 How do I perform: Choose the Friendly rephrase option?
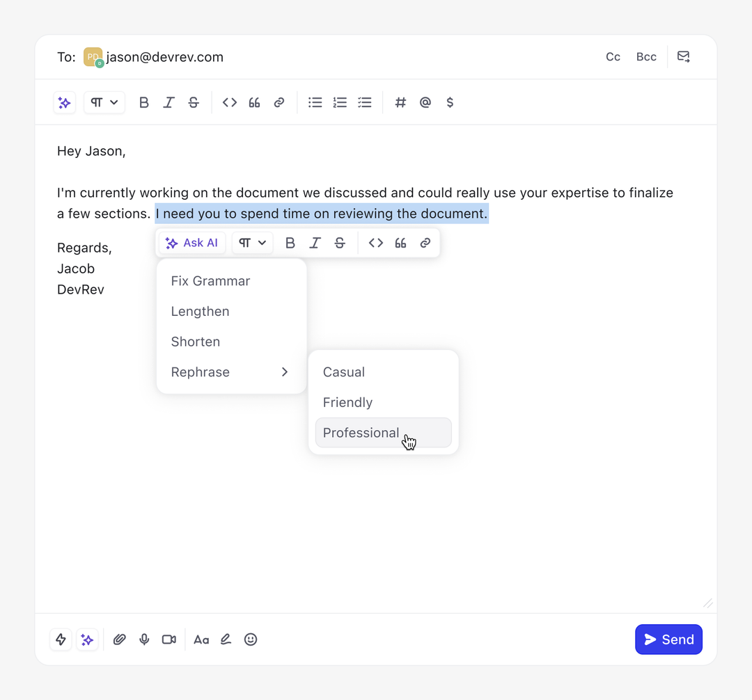tap(384, 402)
